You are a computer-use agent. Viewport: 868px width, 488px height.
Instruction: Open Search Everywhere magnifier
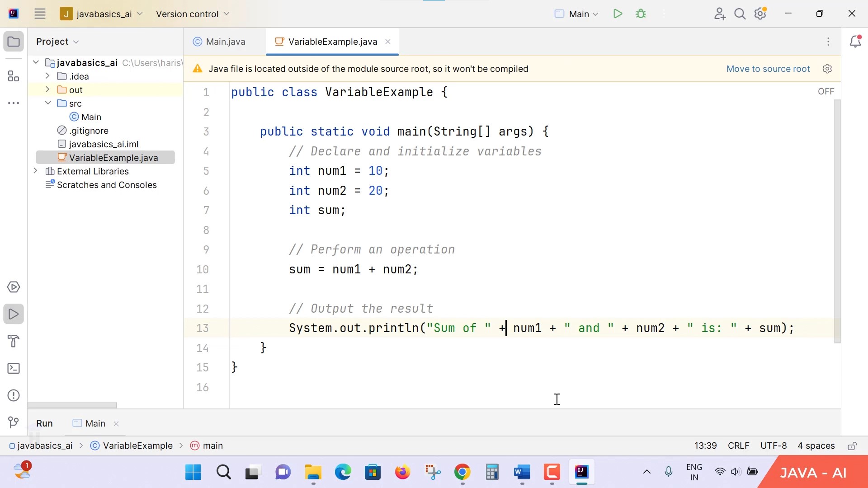[x=740, y=14]
